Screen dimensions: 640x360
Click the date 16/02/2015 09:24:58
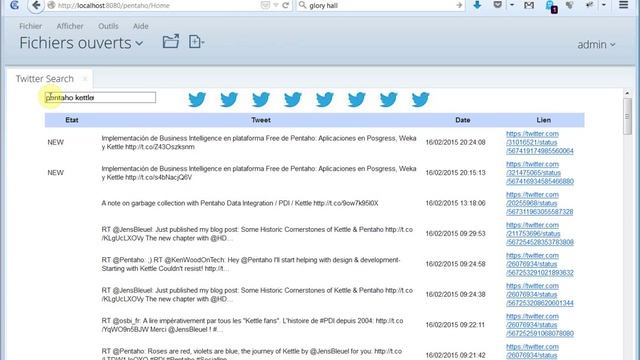(456, 264)
